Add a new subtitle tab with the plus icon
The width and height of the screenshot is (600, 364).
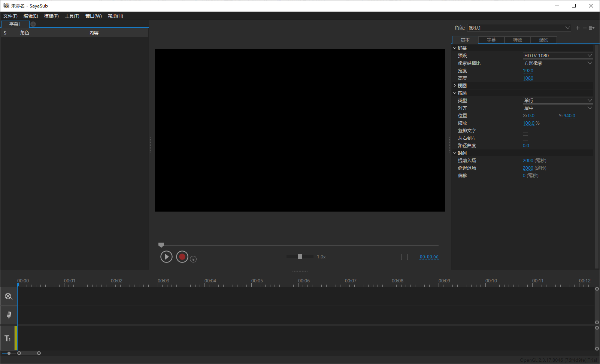pyautogui.click(x=33, y=24)
